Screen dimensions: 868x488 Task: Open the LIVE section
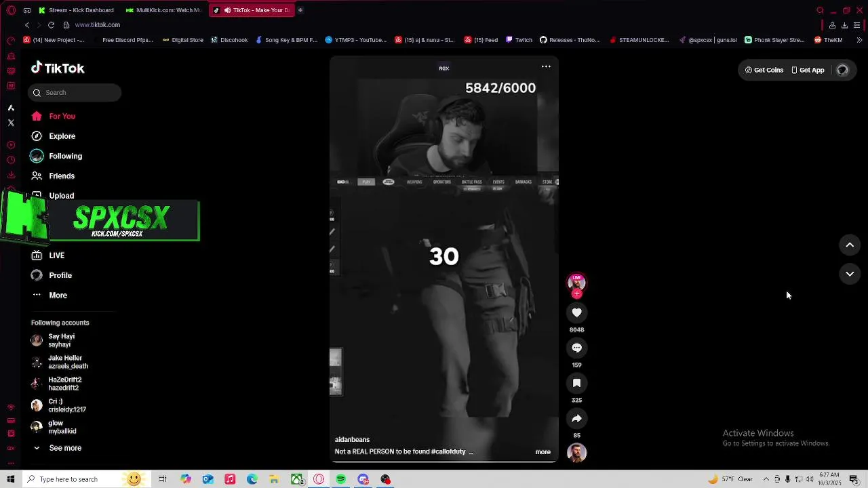(x=47, y=256)
